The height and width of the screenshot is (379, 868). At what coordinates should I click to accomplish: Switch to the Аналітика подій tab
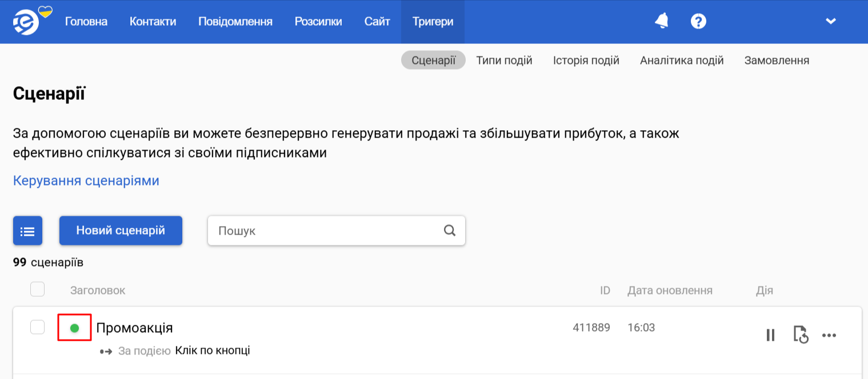click(682, 61)
